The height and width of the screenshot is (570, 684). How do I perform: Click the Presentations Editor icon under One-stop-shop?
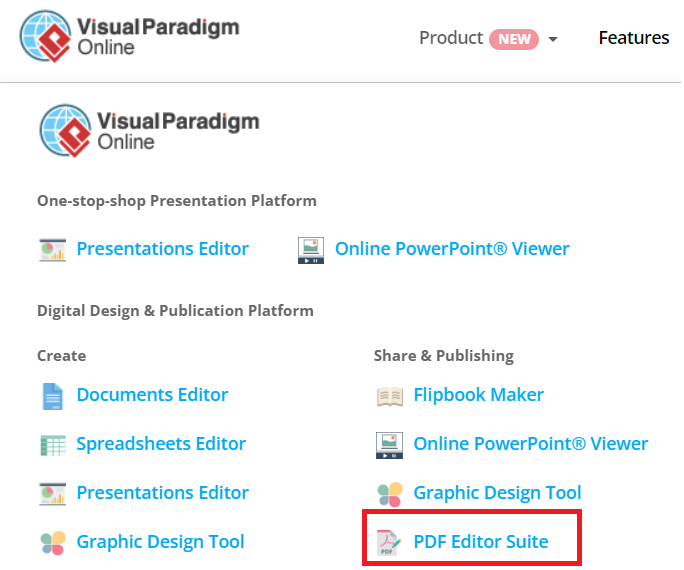tap(53, 249)
